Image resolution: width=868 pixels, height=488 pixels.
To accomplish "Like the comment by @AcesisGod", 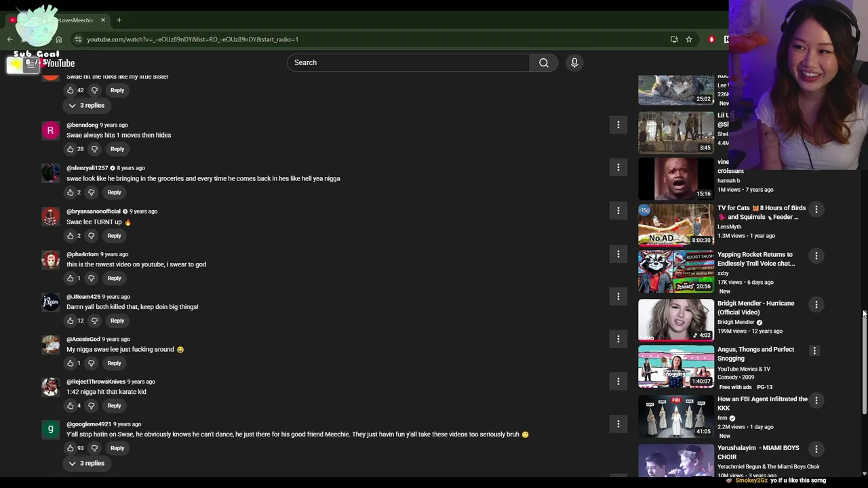I will pyautogui.click(x=70, y=363).
